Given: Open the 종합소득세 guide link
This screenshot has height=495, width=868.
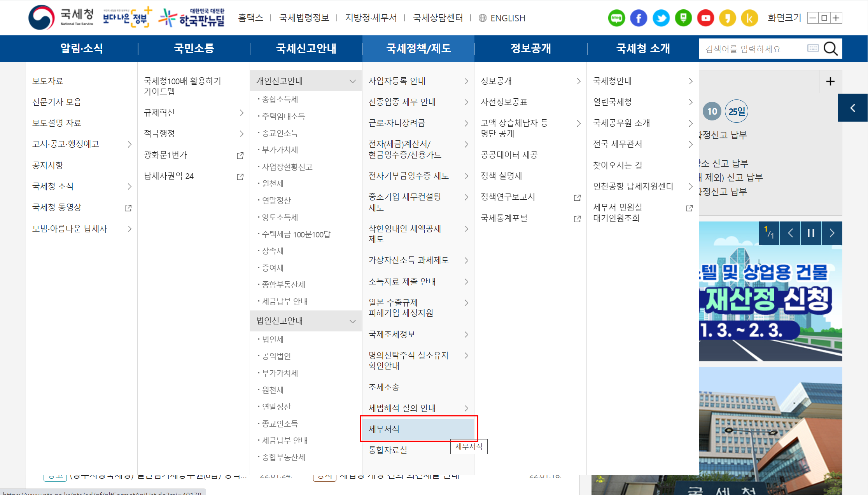Looking at the screenshot, I should [280, 99].
